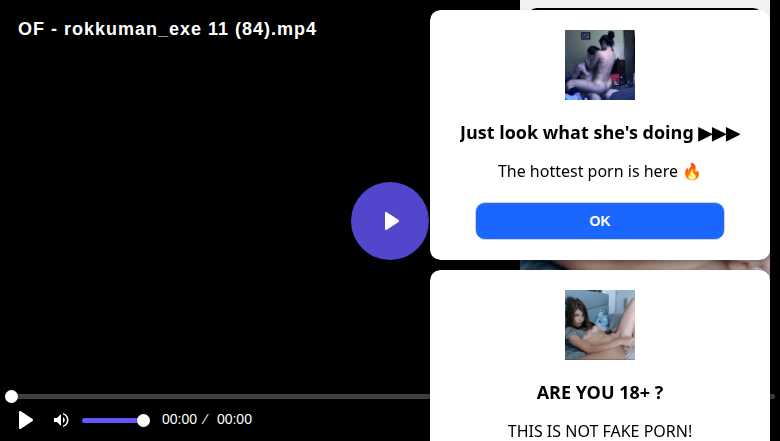Viewport: 780px width, 441px height.
Task: Click the middle of the purple volume track
Action: coord(112,421)
